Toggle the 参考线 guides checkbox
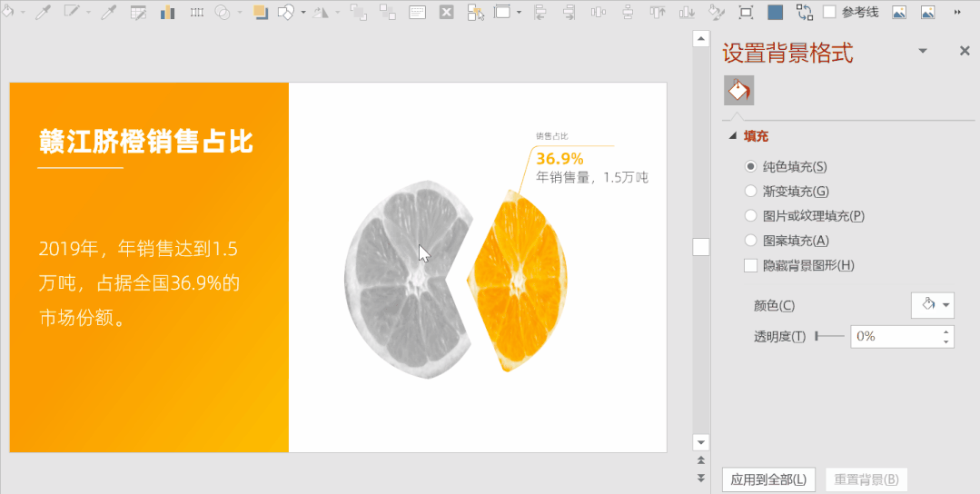This screenshot has width=980, height=494. tap(829, 12)
